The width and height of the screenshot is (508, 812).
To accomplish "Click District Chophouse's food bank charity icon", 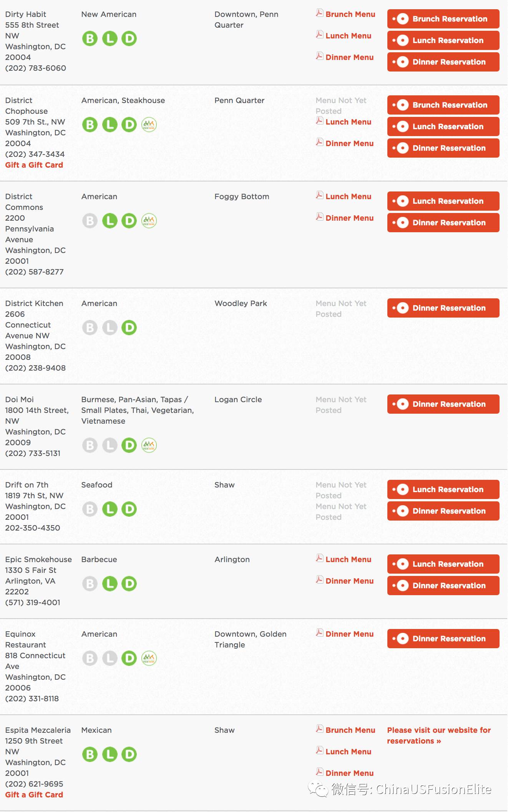I will coord(149,125).
